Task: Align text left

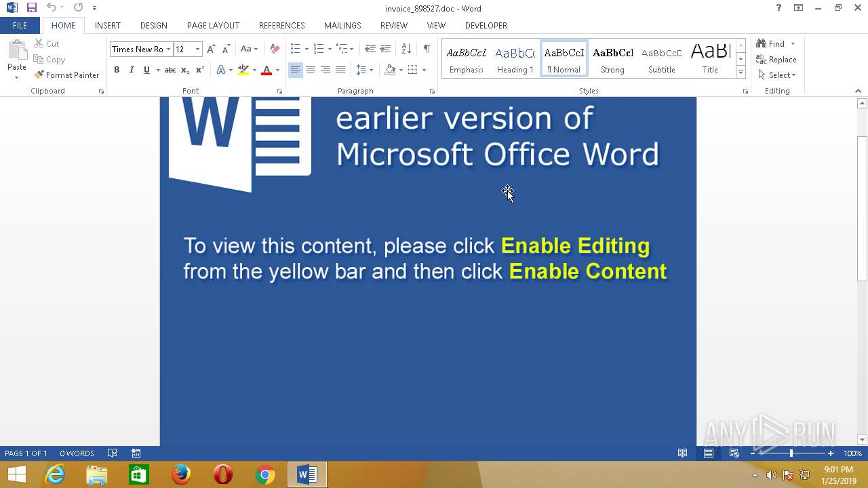Action: pyautogui.click(x=296, y=70)
